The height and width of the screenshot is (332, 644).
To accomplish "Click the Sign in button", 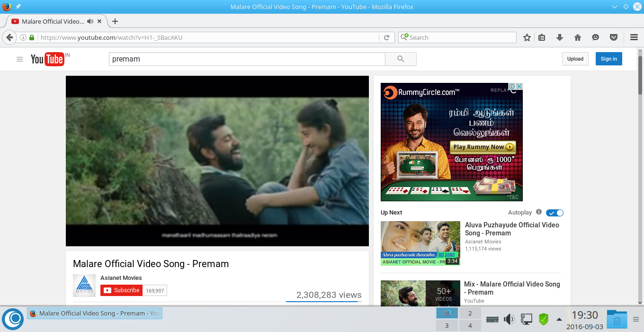I will [609, 59].
